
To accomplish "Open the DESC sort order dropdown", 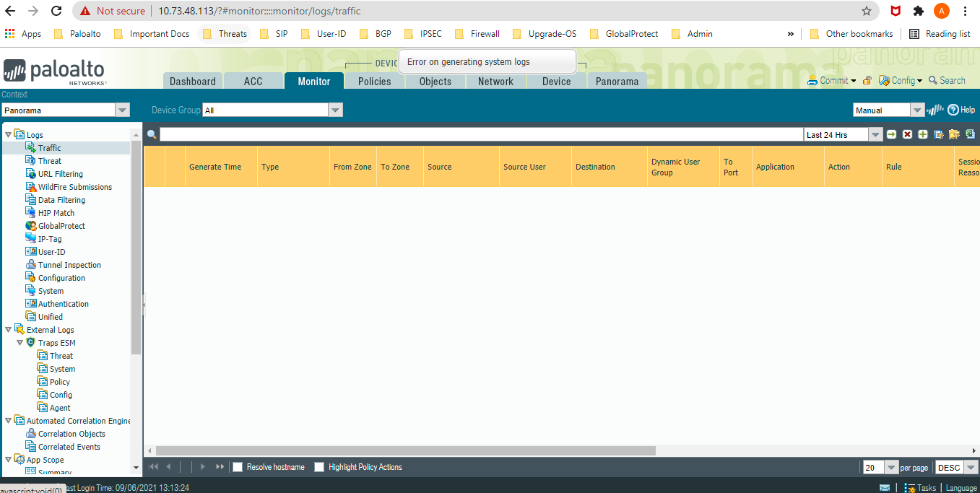I will point(971,467).
